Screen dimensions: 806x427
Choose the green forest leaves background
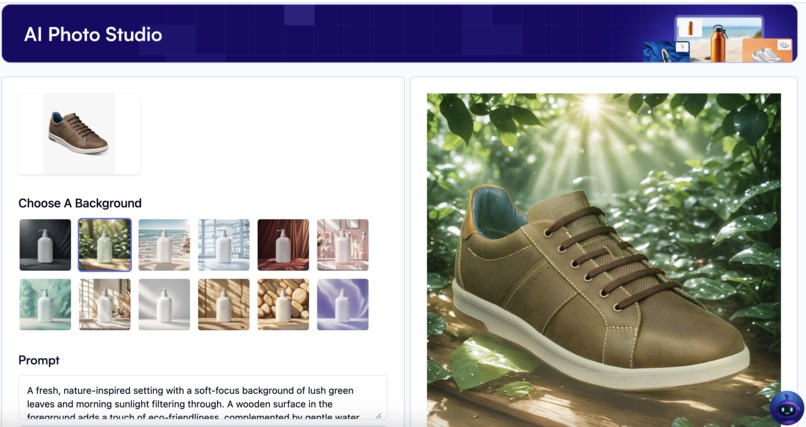[x=105, y=245]
